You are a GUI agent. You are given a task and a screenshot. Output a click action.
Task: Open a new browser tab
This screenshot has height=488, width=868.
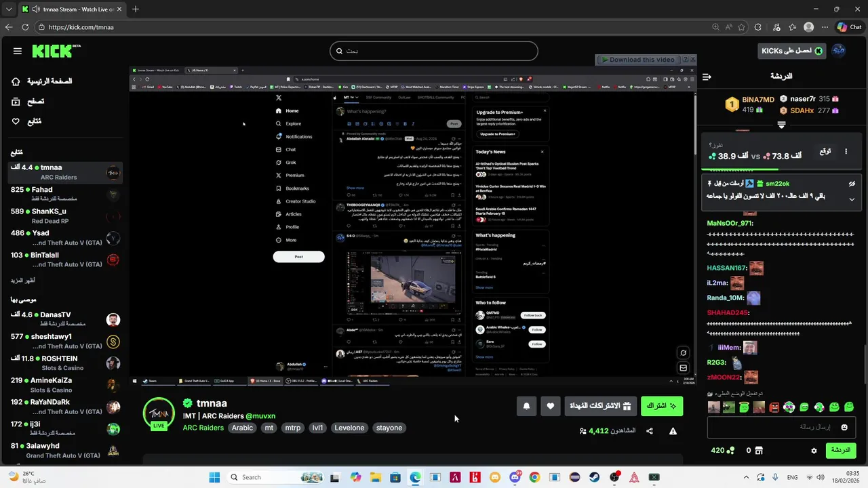[x=136, y=9]
